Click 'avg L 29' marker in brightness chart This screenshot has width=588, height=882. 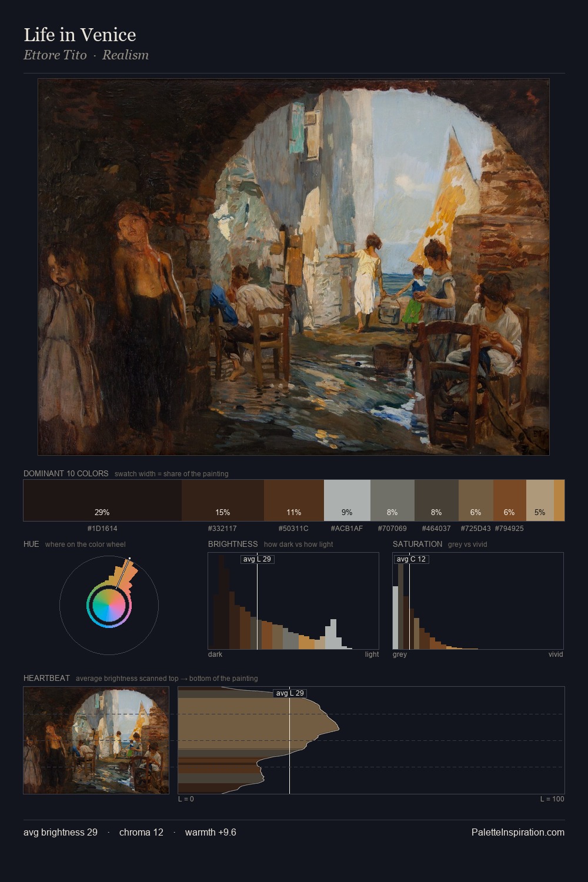(258, 559)
